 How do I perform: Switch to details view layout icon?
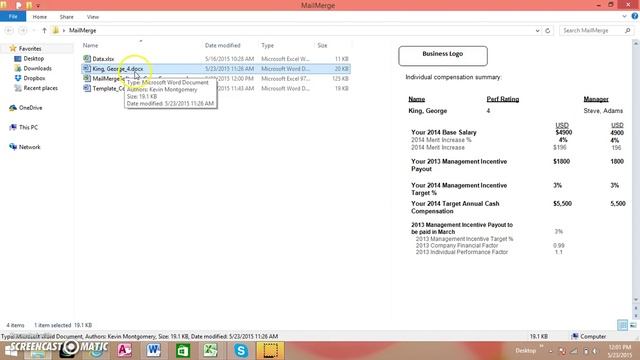(x=622, y=325)
